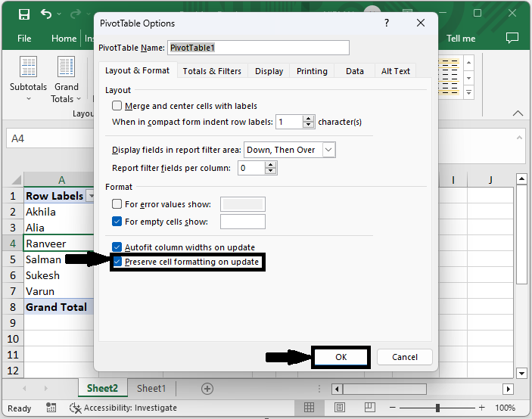
Task: Switch to Page Layout view icon
Action: 340,408
